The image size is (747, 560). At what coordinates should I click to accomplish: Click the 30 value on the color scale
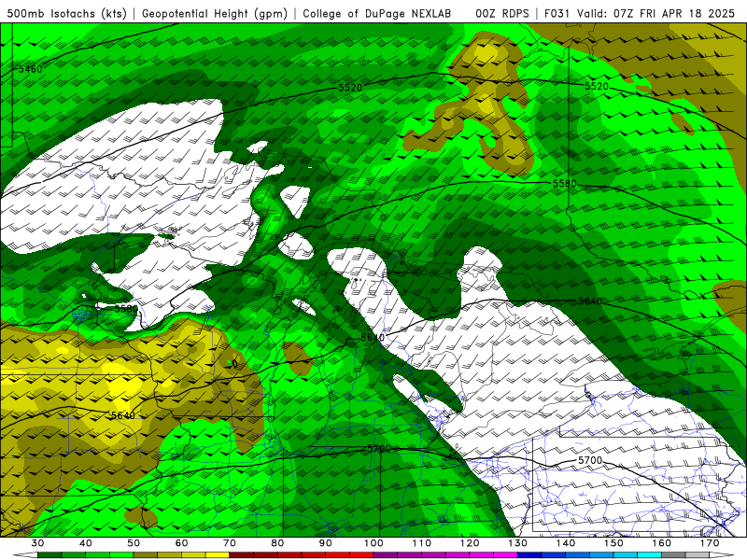click(37, 543)
